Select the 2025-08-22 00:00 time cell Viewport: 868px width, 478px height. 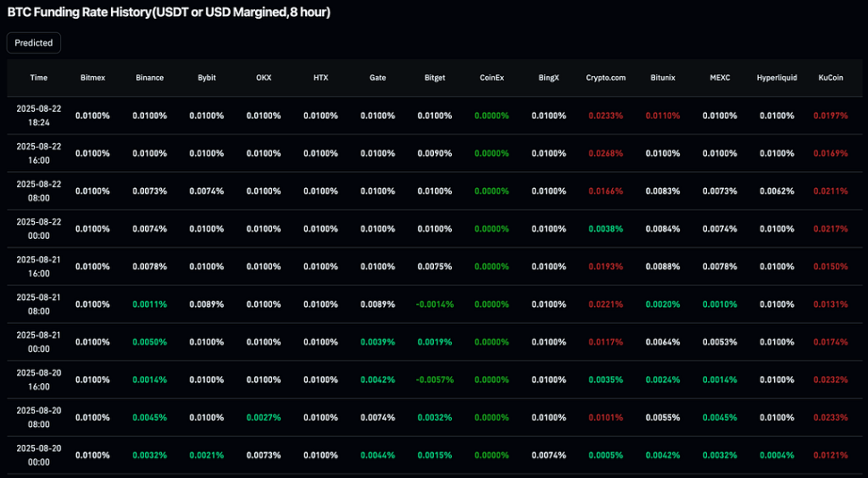click(x=39, y=229)
